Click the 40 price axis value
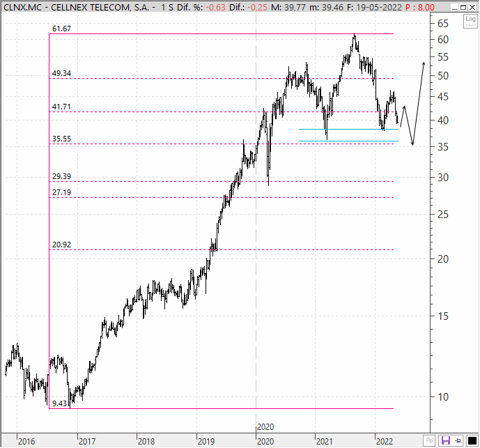Screen dimensions: 480x448 point(443,121)
